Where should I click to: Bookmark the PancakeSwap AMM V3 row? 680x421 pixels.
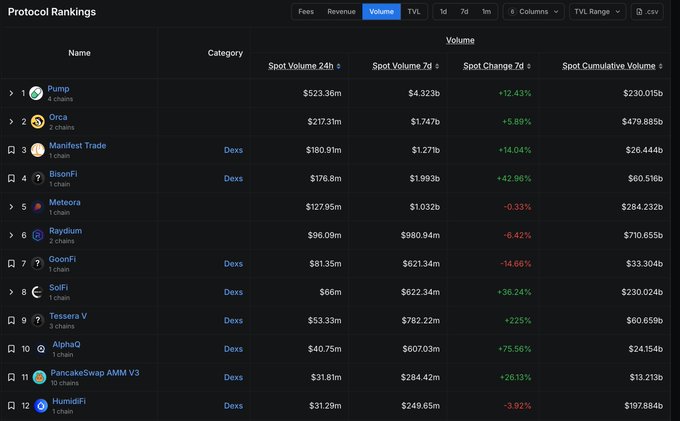(11, 377)
